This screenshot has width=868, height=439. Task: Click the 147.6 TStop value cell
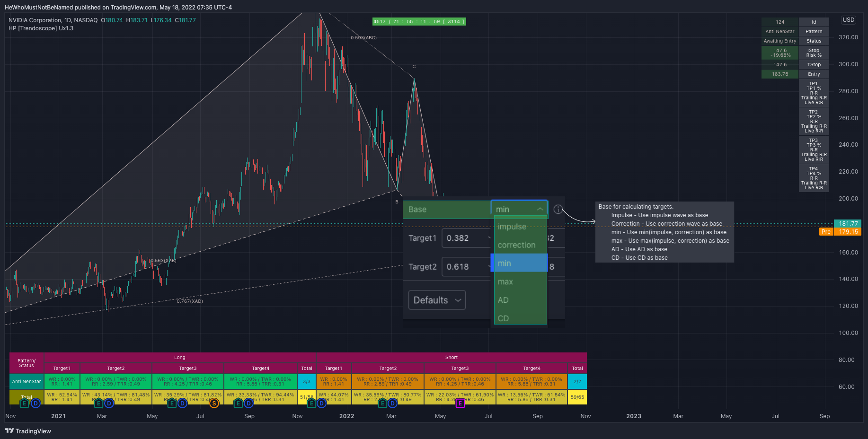[x=780, y=64]
